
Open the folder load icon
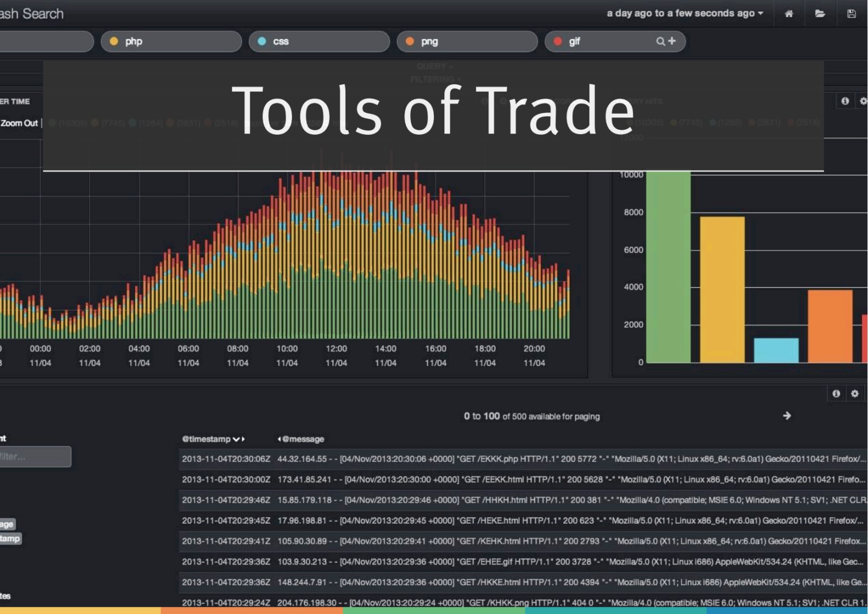point(820,14)
